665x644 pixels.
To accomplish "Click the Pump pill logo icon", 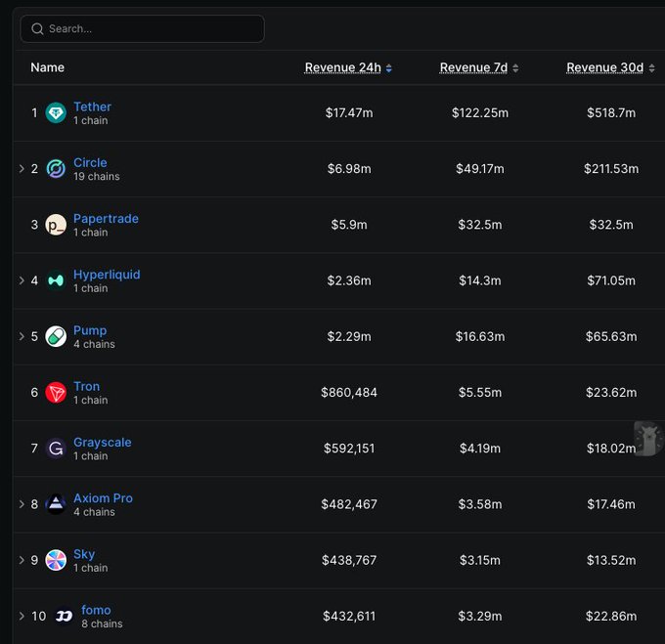I will click(56, 336).
